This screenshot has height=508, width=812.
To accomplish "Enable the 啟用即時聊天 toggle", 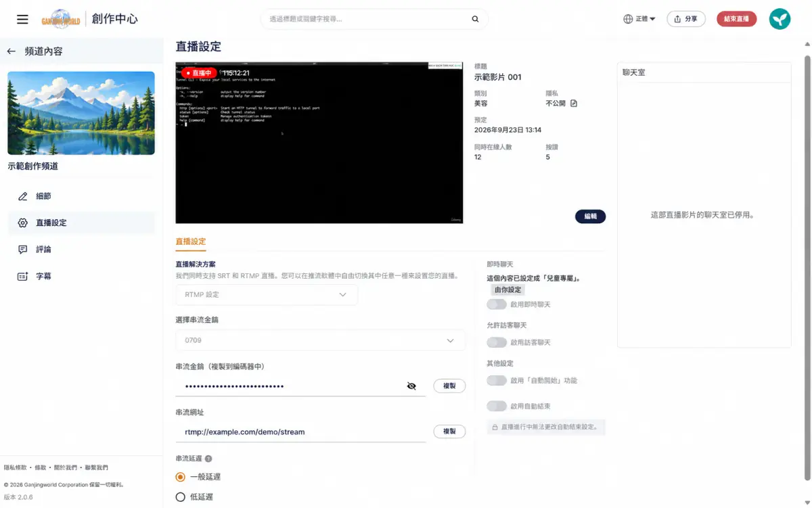I will coord(497,304).
